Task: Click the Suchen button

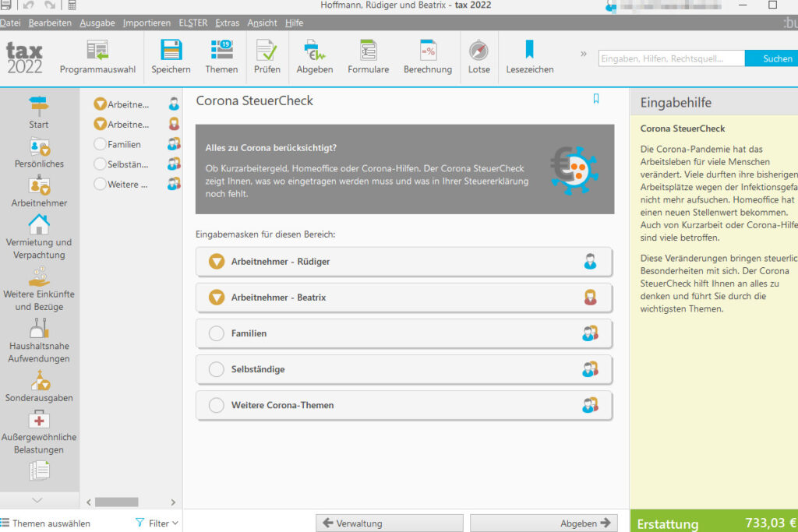Action: tap(772, 58)
